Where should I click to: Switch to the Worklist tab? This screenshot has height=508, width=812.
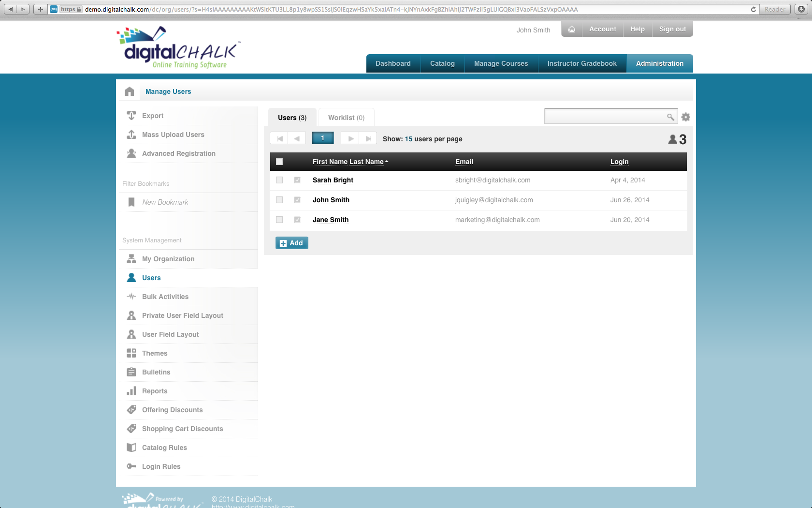346,117
